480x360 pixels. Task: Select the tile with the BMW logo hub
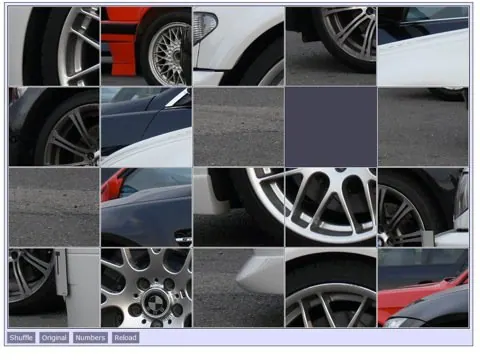click(146, 287)
